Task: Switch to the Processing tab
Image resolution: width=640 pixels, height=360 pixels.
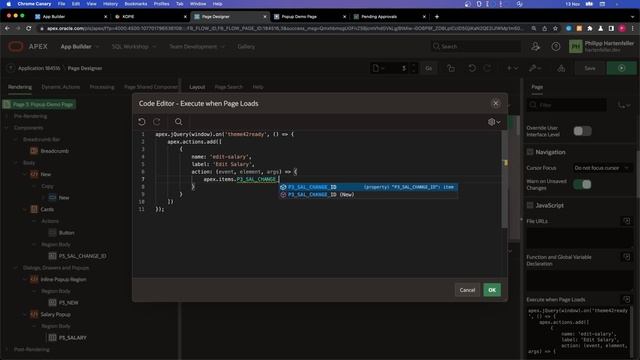Action: (102, 87)
